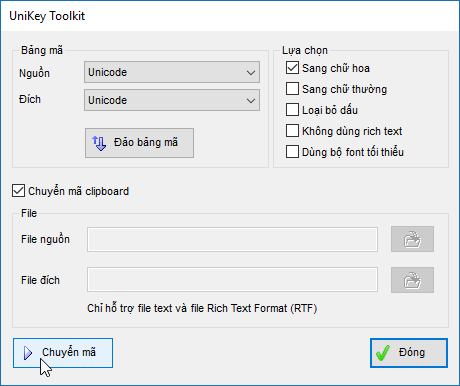
Task: Open the folder browse icon for File đích
Action: (412, 280)
